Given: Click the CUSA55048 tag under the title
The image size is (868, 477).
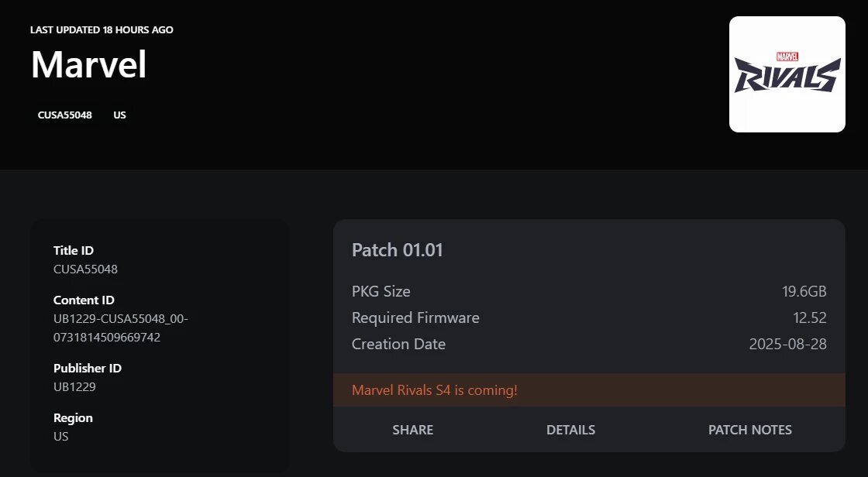Looking at the screenshot, I should [x=65, y=115].
